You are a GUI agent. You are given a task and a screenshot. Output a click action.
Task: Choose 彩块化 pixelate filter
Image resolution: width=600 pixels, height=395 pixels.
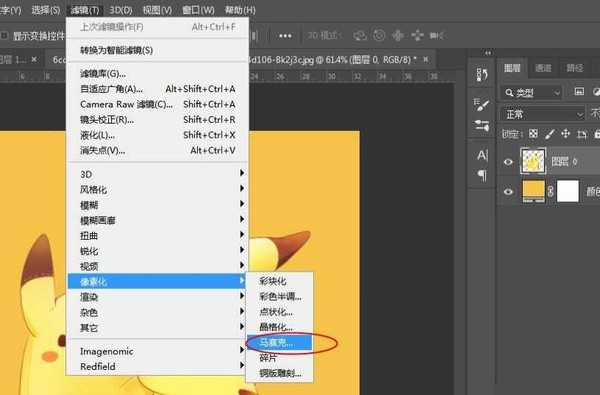[x=279, y=281]
